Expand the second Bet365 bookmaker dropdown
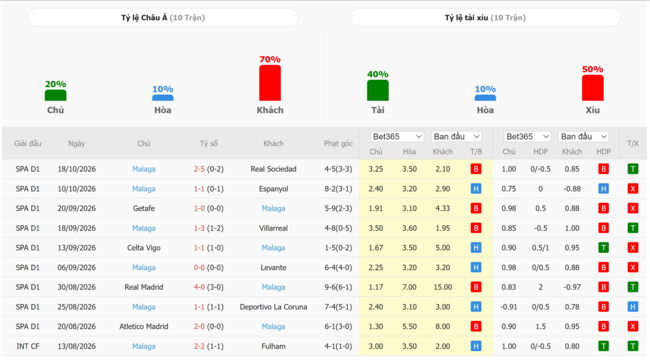This screenshot has height=362, width=650. (527, 136)
